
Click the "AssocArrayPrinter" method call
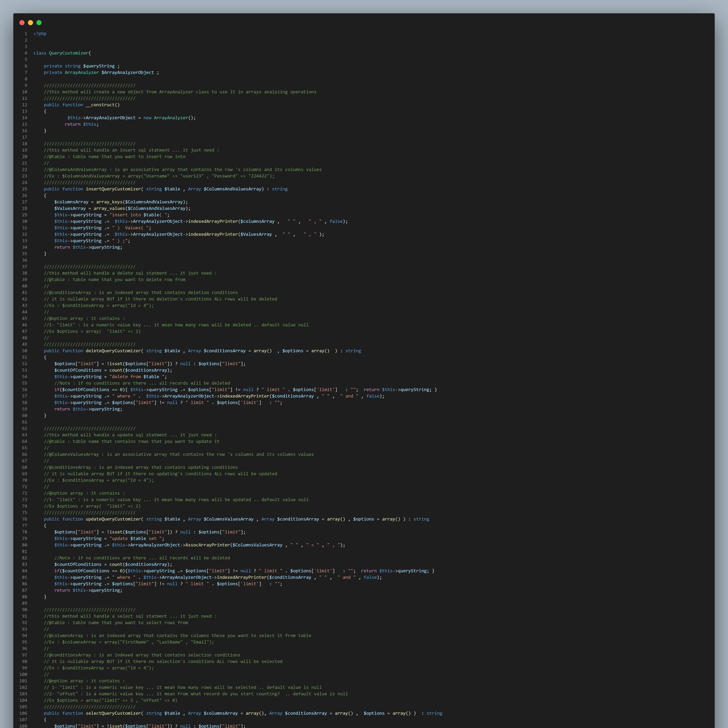point(207,545)
